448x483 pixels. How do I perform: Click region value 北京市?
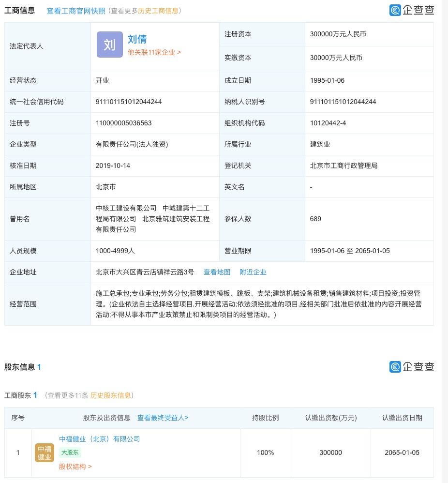tap(106, 187)
